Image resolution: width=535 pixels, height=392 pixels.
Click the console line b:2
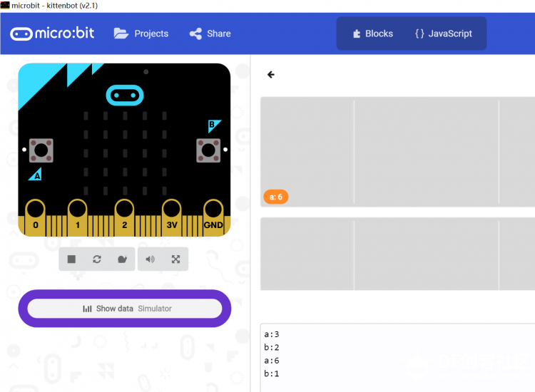click(272, 347)
